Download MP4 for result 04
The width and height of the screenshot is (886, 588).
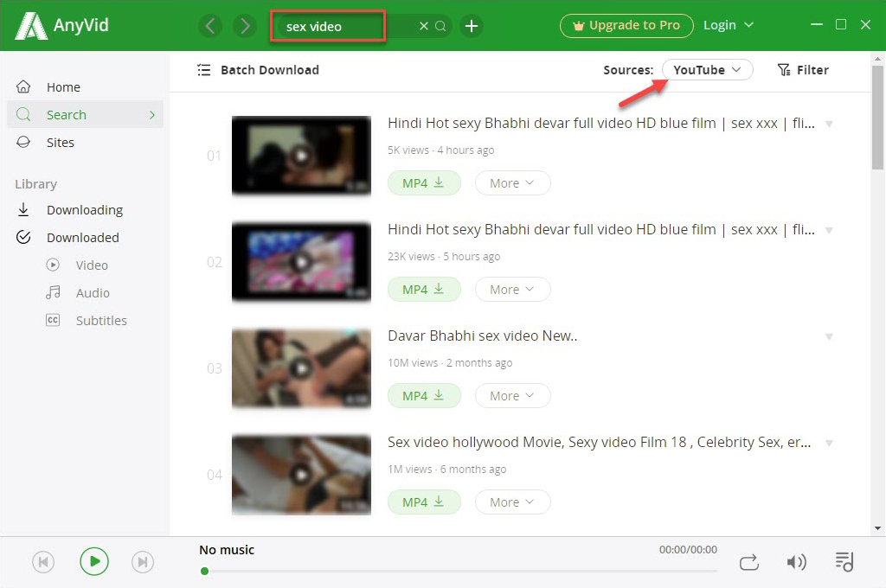click(x=424, y=502)
